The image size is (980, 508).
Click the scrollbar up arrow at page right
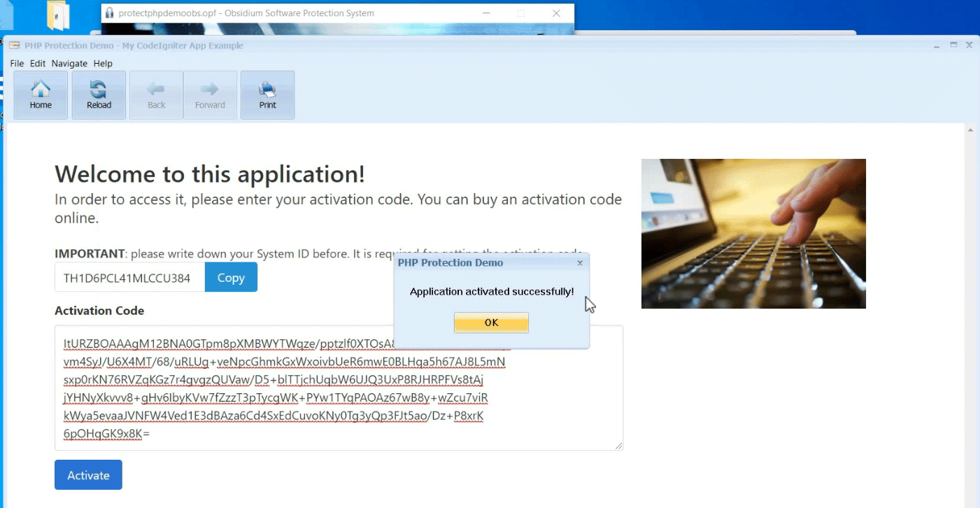click(x=970, y=130)
